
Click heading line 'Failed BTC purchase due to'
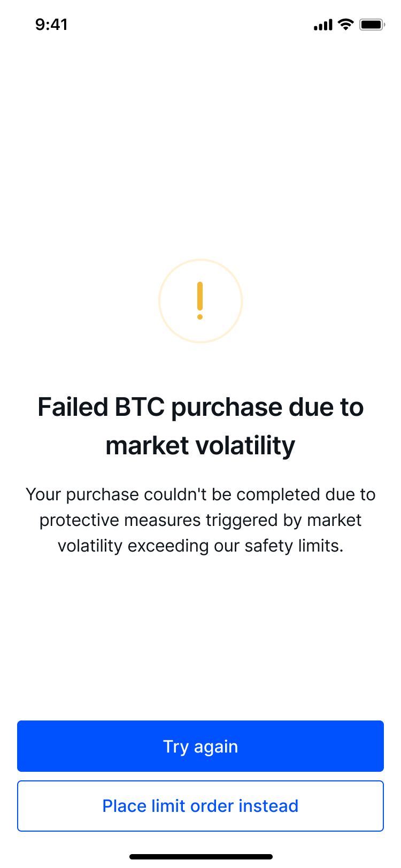[x=200, y=408]
